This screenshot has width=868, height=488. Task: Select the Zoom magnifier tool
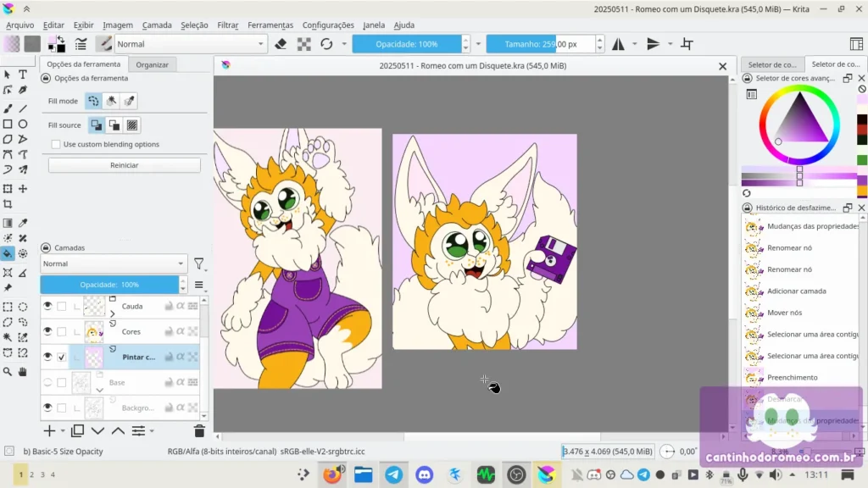[x=8, y=372]
